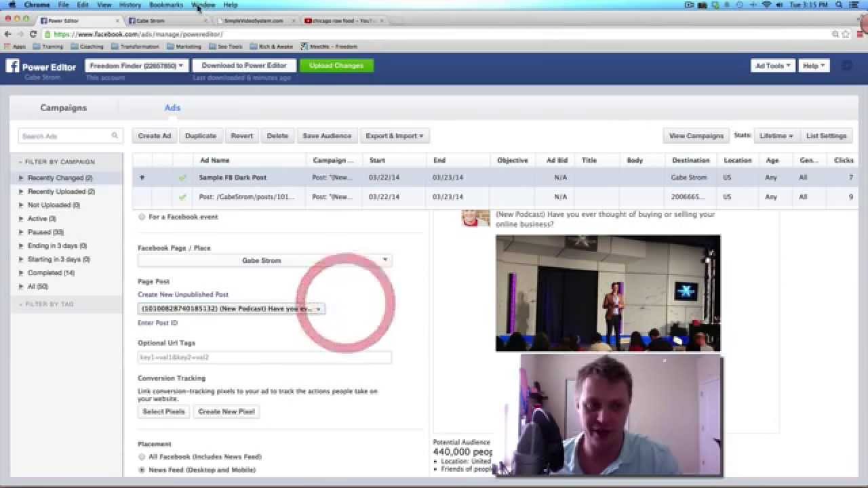Open the Chrome File menu
This screenshot has height=488, width=868.
[x=63, y=5]
